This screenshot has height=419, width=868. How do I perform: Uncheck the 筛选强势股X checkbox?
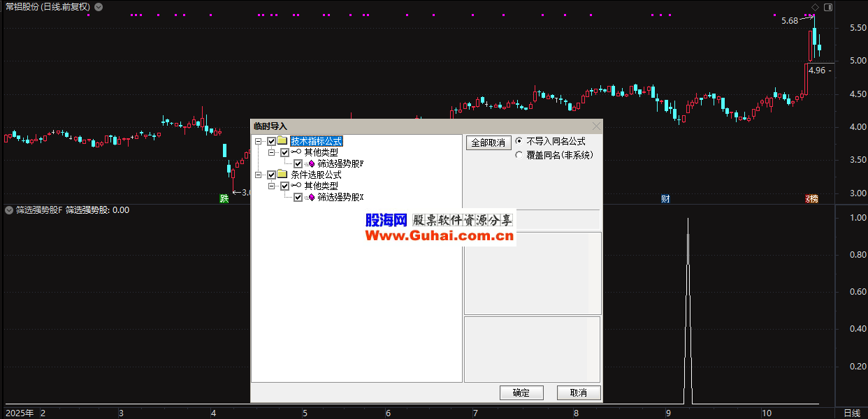(x=298, y=197)
